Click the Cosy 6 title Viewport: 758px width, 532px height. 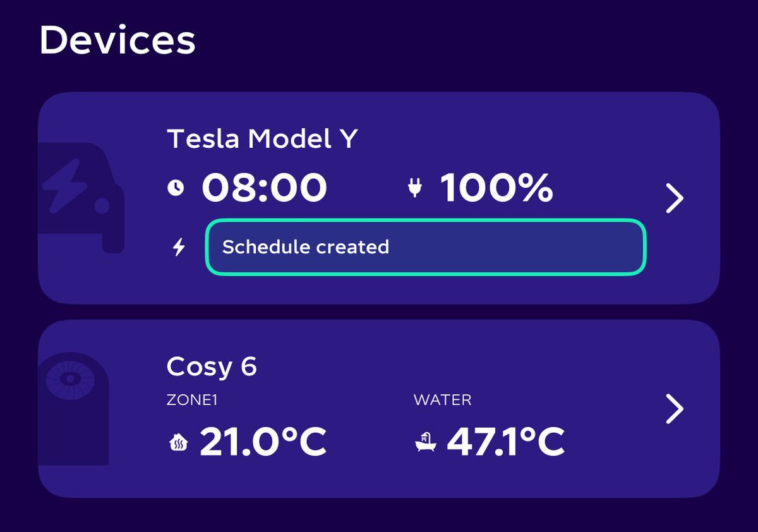click(212, 366)
